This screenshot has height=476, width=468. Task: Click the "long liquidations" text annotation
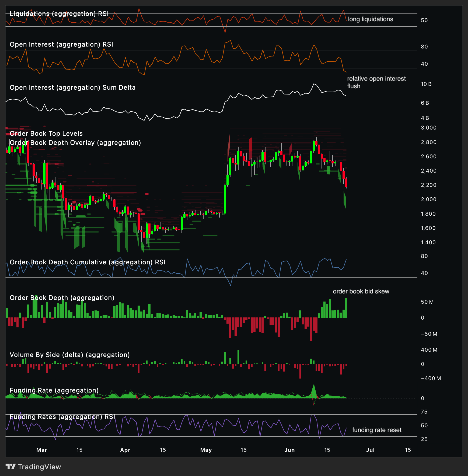coord(370,19)
